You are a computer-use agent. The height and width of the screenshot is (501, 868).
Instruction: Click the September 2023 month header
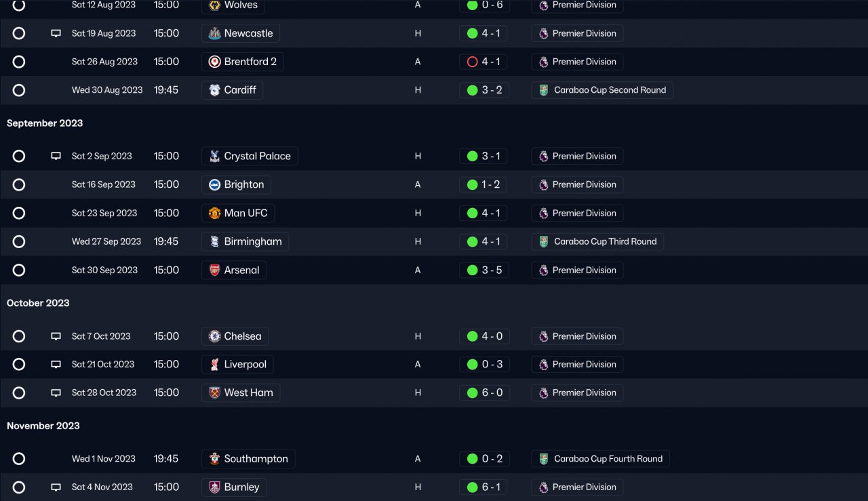45,123
